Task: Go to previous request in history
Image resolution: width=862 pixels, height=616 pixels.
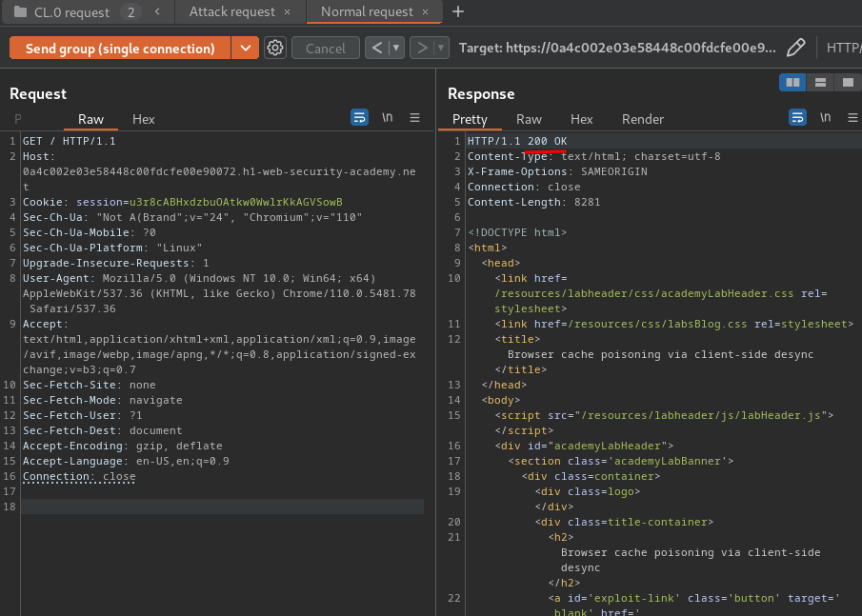Action: click(x=376, y=48)
